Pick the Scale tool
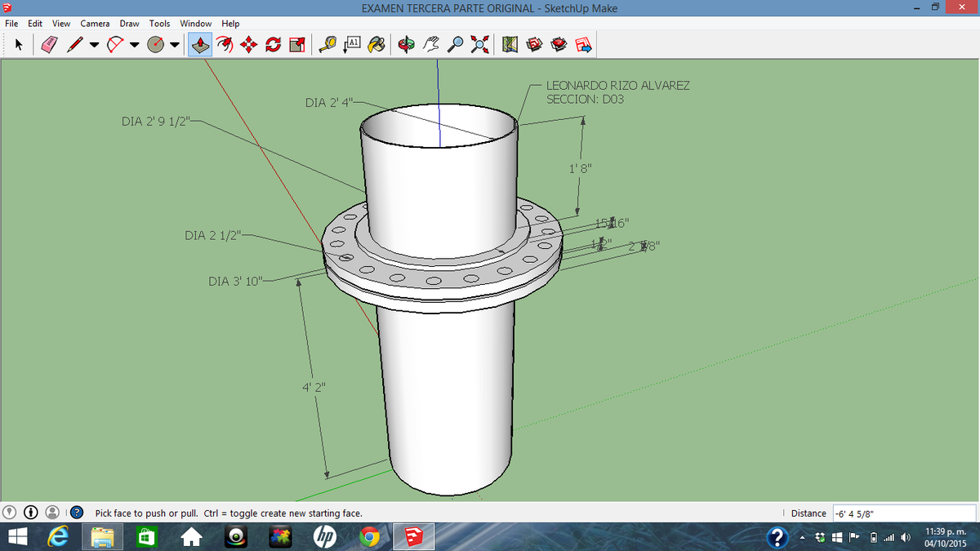Image resolution: width=980 pixels, height=551 pixels. (296, 44)
